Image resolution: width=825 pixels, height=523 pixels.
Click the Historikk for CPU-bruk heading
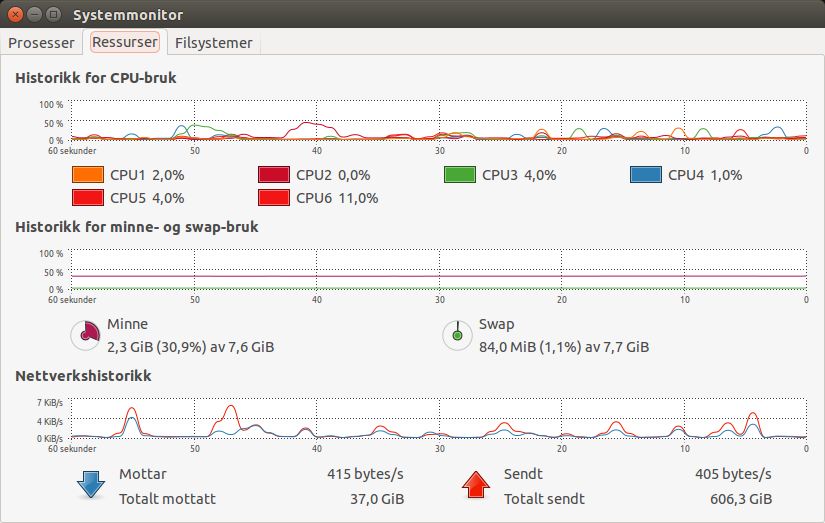click(96, 78)
